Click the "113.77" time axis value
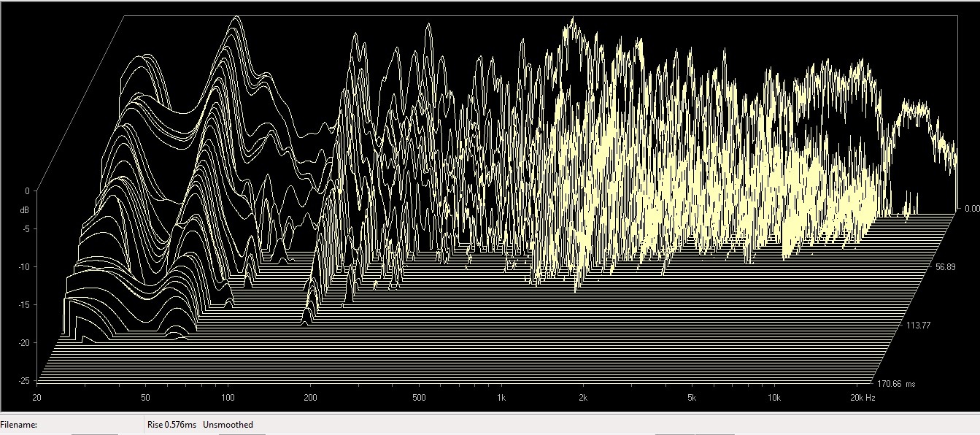 (919, 325)
